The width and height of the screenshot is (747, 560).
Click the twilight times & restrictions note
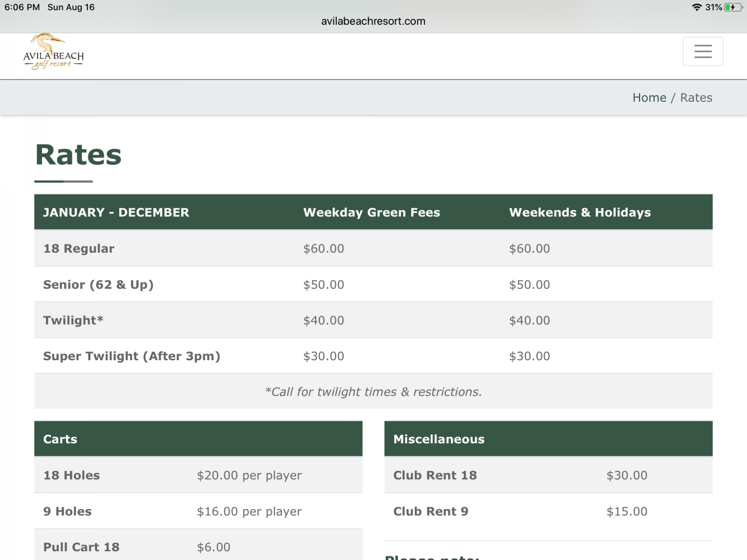click(x=373, y=392)
